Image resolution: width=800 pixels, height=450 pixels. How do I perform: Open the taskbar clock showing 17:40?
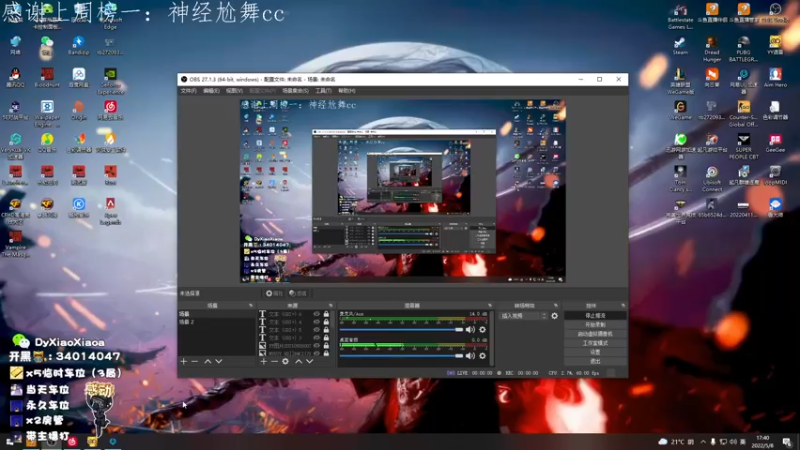click(x=763, y=441)
